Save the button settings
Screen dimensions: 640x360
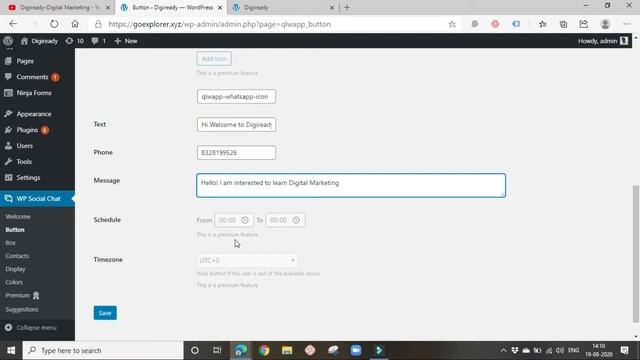[105, 313]
